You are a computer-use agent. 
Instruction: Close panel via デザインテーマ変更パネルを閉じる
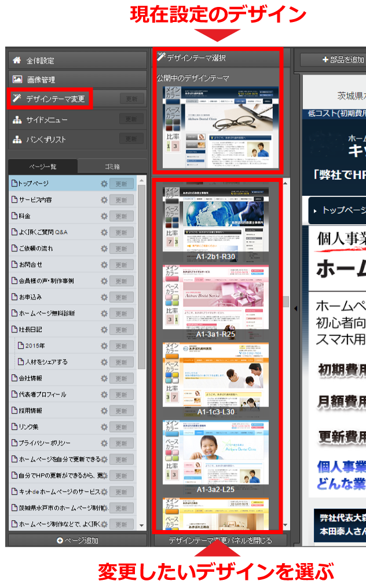(221, 540)
